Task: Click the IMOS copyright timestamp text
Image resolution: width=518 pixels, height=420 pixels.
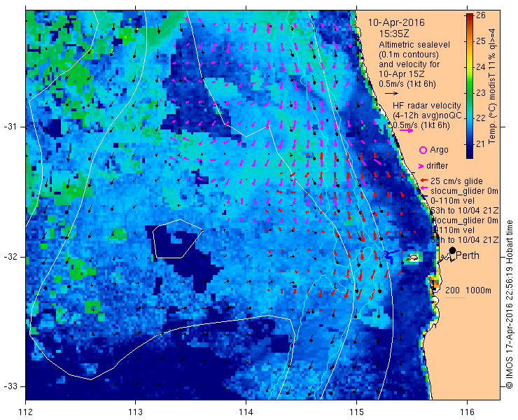Action: coord(509,304)
